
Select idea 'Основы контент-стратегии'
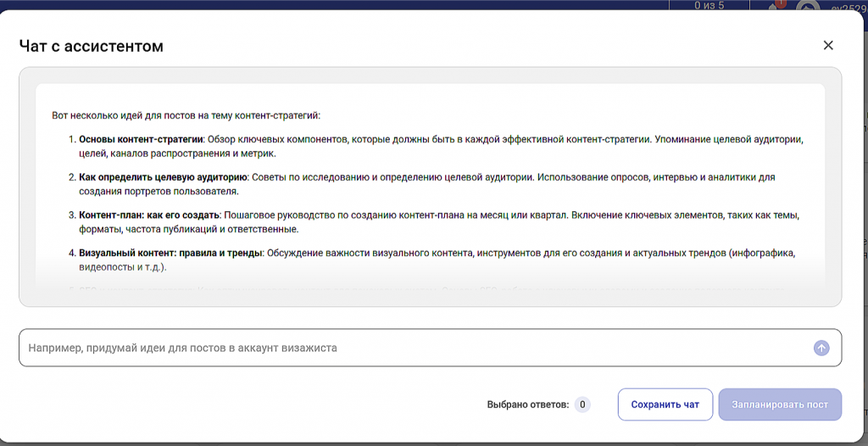coord(142,139)
